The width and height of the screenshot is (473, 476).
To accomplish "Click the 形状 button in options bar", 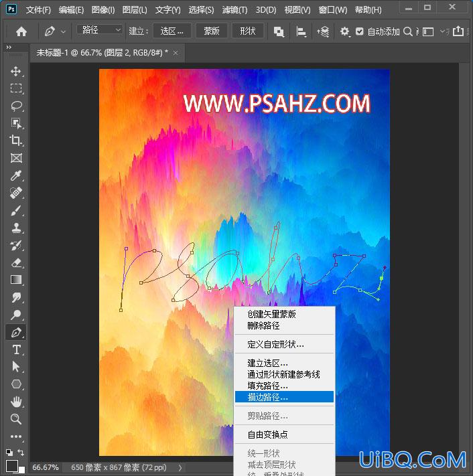I will point(248,31).
